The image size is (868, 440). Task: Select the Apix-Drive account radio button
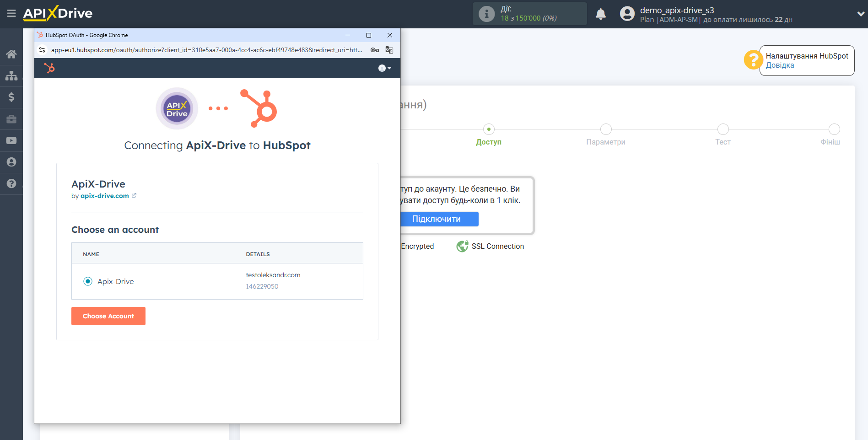88,281
